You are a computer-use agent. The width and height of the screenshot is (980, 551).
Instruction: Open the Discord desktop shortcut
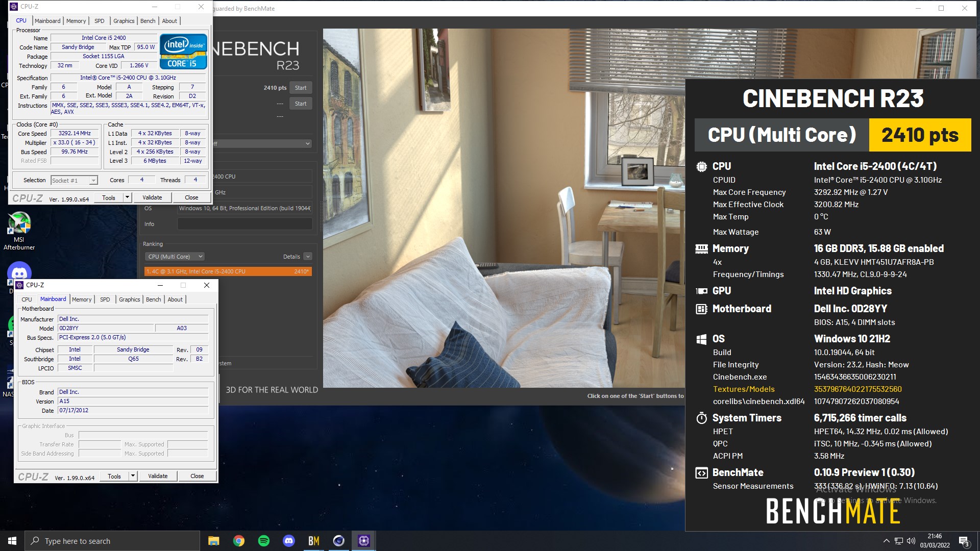(19, 273)
